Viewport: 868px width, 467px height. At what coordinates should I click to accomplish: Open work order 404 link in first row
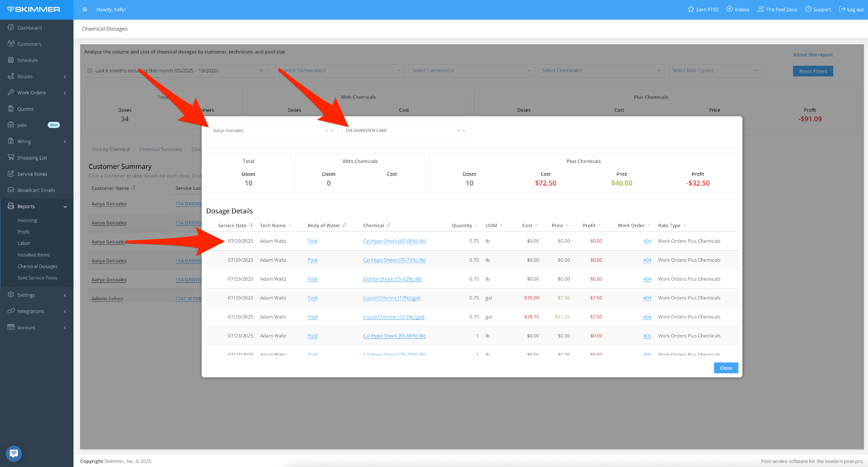click(x=647, y=241)
